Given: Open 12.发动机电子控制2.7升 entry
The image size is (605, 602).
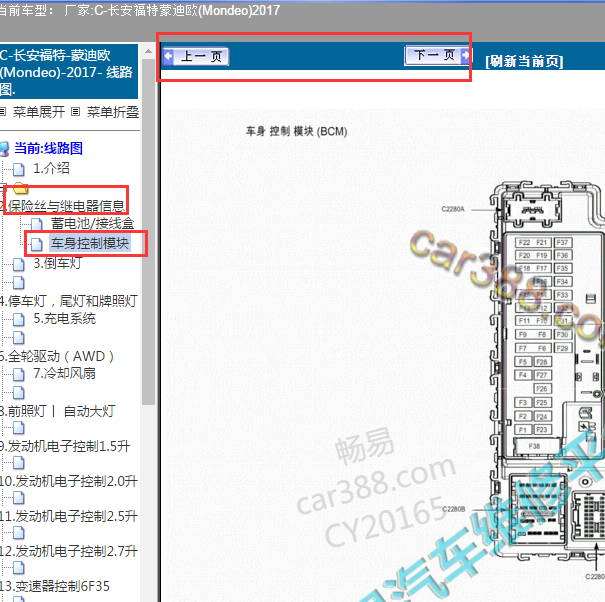Looking at the screenshot, I should click(69, 551).
